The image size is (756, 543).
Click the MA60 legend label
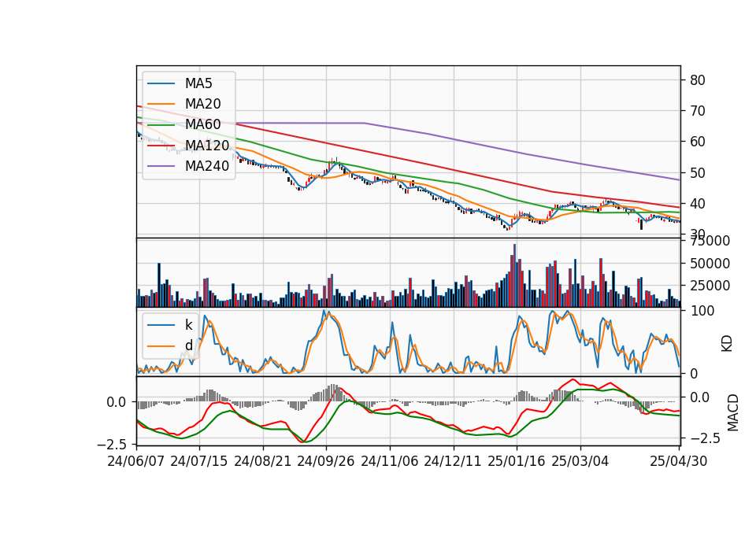pos(202,124)
